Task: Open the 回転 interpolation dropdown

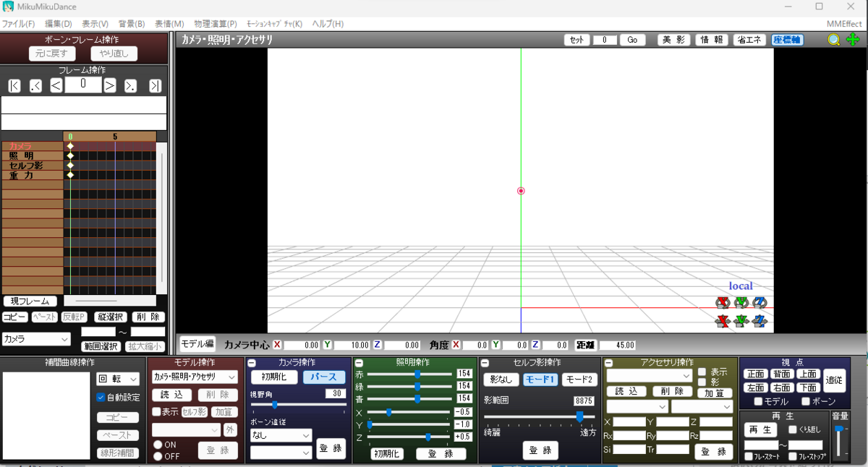Action: 118,379
